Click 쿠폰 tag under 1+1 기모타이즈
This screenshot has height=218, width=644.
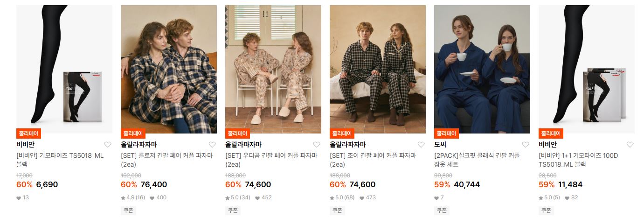click(546, 211)
